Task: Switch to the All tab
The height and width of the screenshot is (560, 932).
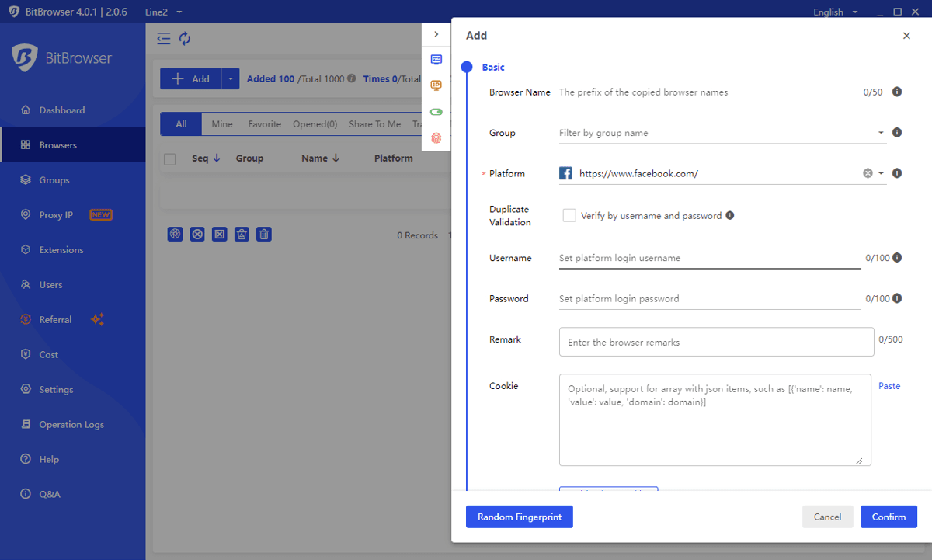Action: click(x=181, y=124)
